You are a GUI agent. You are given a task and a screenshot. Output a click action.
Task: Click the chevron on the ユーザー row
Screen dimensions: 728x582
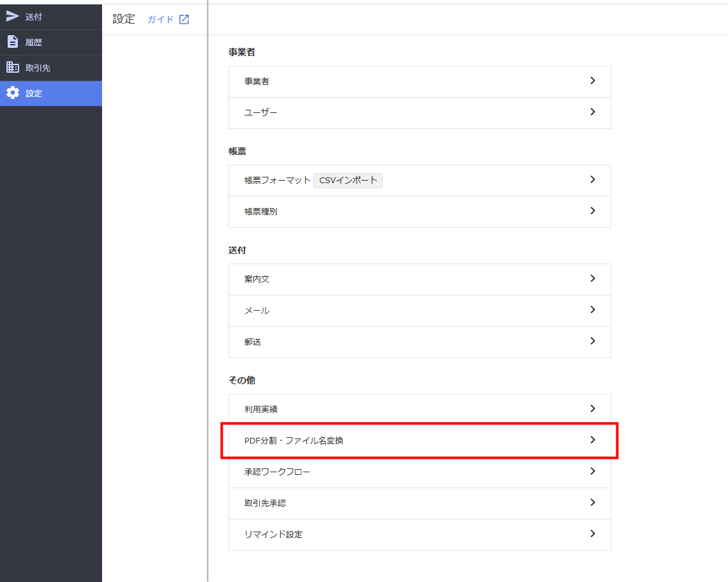tap(593, 112)
